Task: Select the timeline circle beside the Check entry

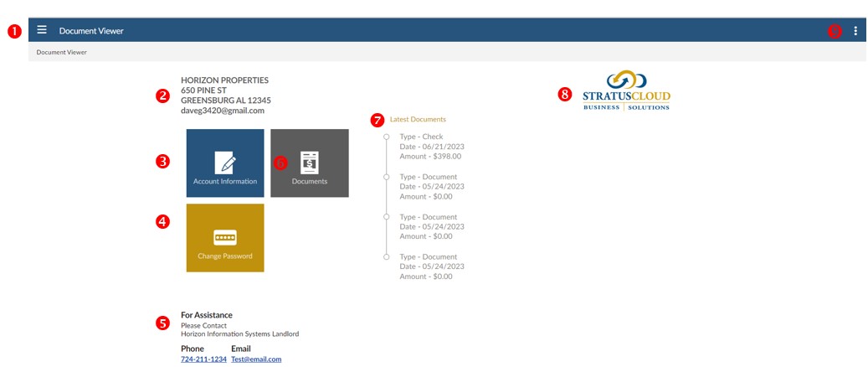Action: click(x=386, y=137)
